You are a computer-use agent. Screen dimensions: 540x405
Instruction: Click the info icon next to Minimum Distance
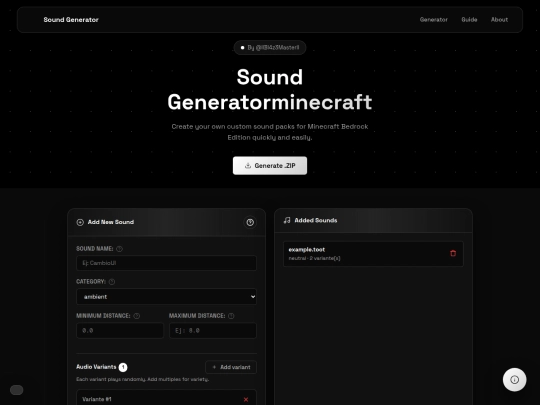[x=136, y=316]
